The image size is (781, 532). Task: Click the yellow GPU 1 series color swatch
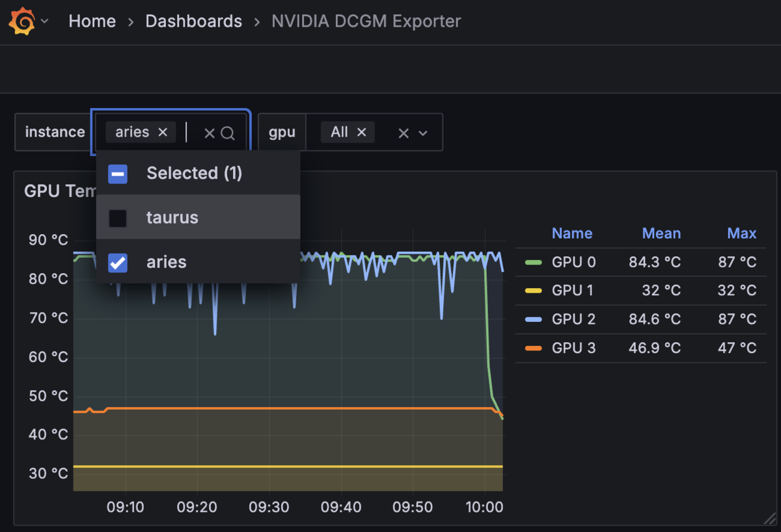point(534,291)
